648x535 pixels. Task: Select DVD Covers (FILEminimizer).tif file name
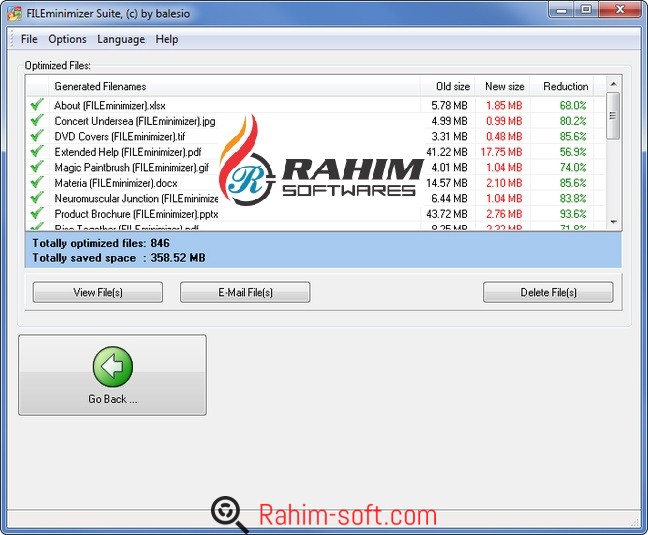(120, 137)
